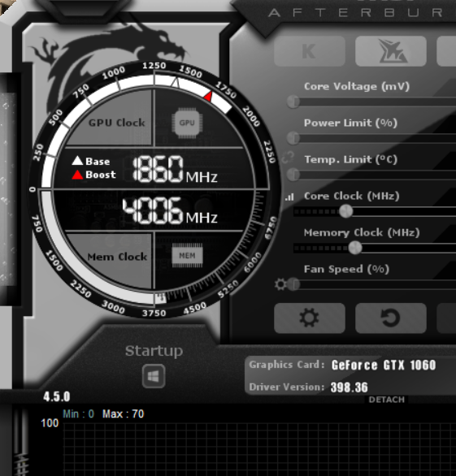This screenshot has height=476, width=456.
Task: Toggle the fan auto gear icon
Action: (280, 284)
